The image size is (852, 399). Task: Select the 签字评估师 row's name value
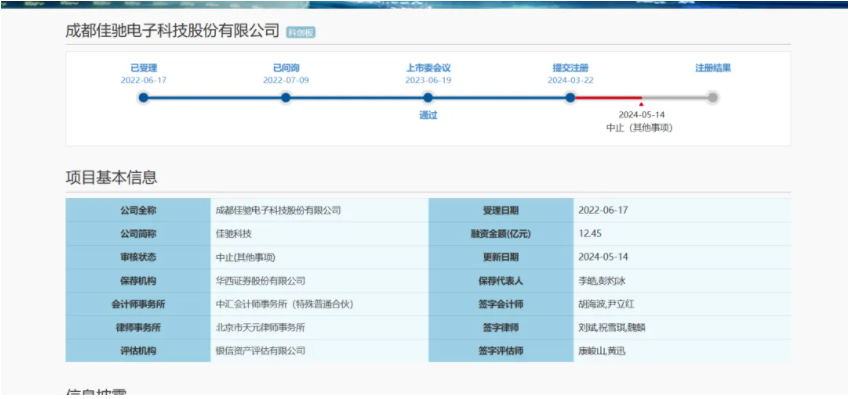coord(602,351)
